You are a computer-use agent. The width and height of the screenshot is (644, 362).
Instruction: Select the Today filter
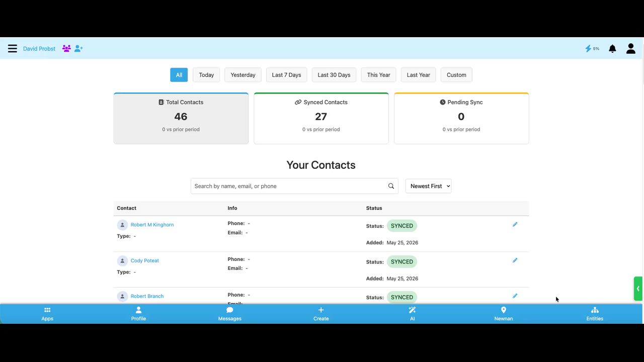click(206, 75)
